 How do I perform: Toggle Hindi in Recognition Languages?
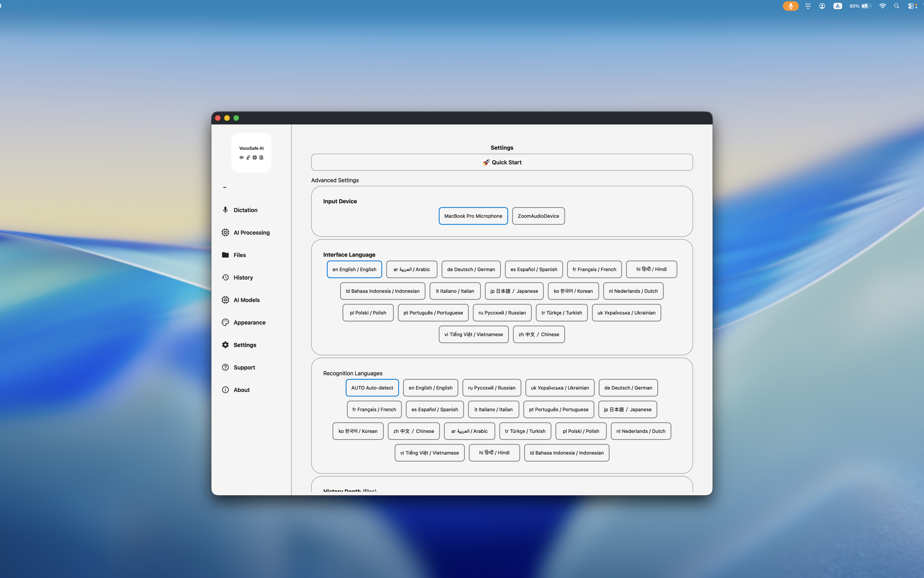pyautogui.click(x=494, y=453)
